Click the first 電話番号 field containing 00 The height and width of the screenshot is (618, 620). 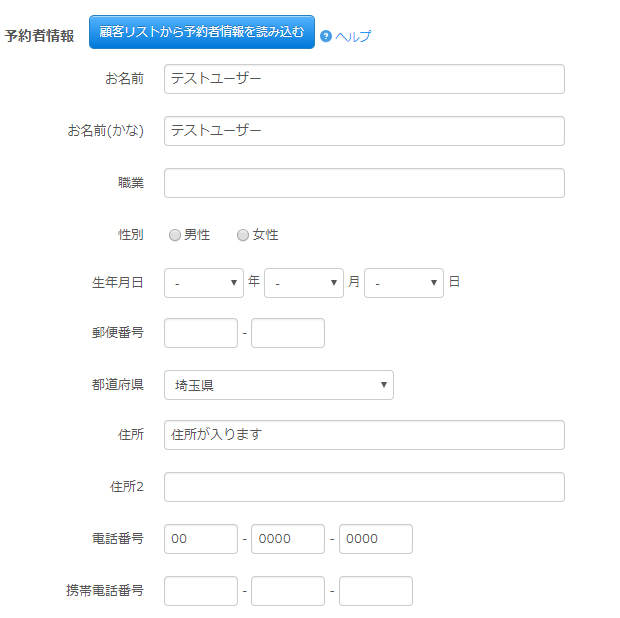201,539
